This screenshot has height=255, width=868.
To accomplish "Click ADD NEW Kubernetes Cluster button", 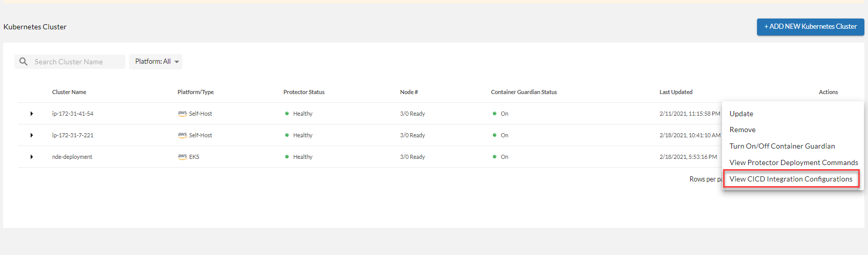I will pyautogui.click(x=810, y=27).
